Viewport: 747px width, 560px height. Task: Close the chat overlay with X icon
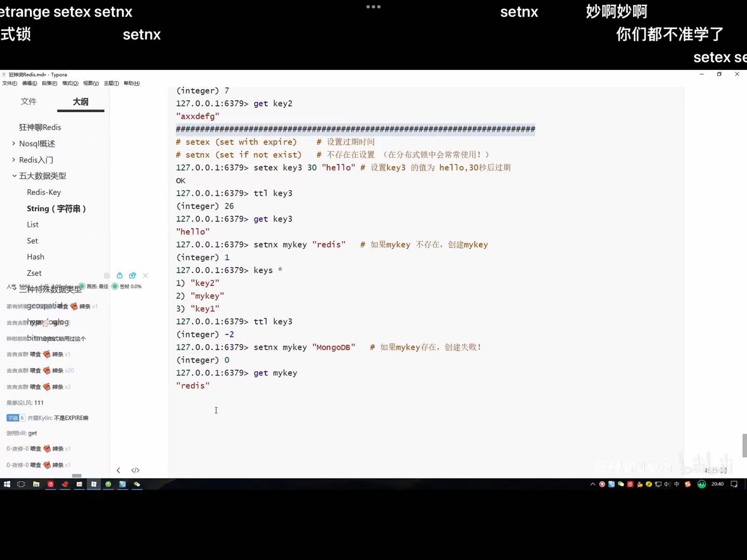[145, 276]
